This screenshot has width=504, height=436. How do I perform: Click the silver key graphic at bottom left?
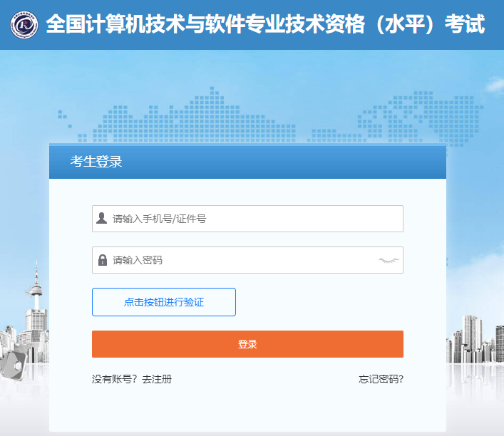13,365
